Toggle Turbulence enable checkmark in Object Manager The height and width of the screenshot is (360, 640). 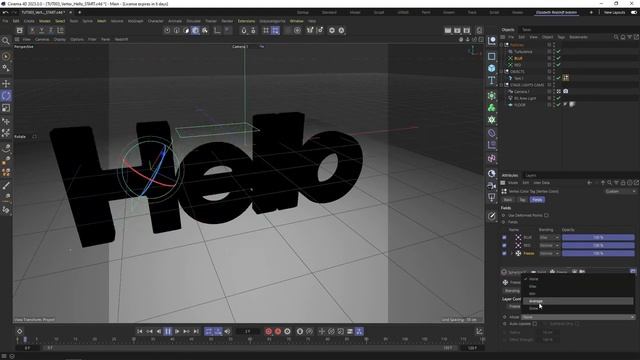coord(558,51)
